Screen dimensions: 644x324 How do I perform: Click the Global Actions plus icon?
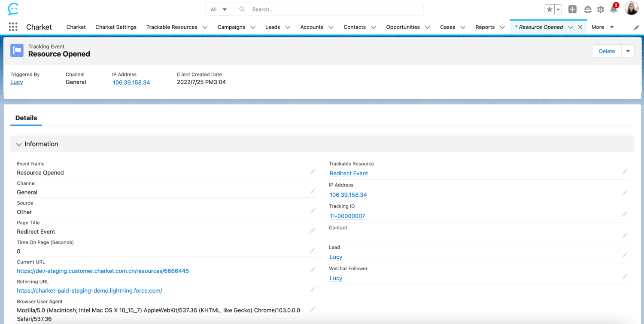coord(572,9)
